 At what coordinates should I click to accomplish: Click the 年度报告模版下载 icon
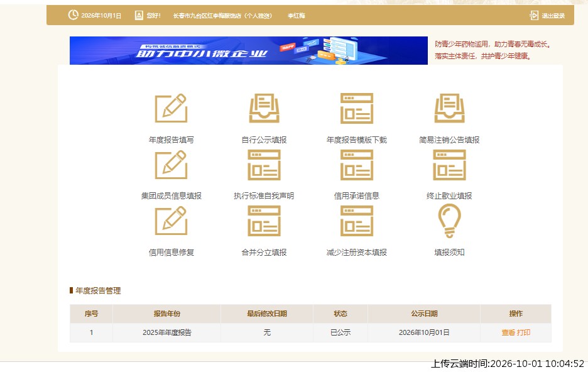pyautogui.click(x=357, y=108)
